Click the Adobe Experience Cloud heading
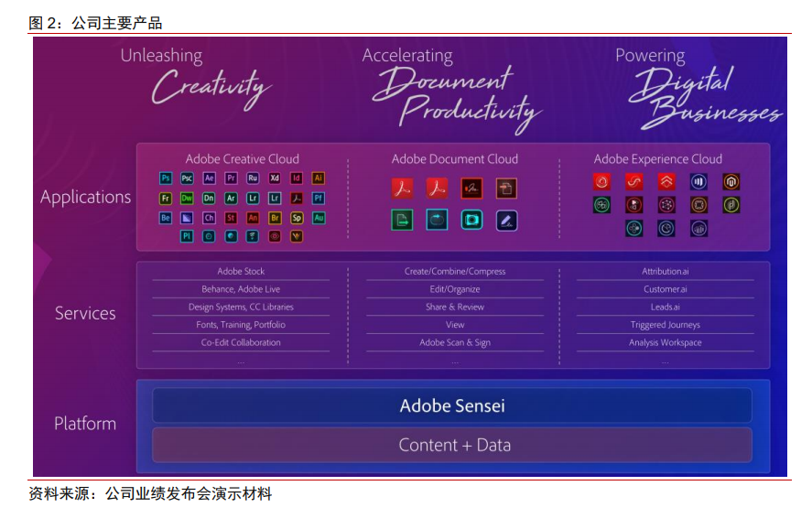The image size is (812, 529). pos(657,159)
